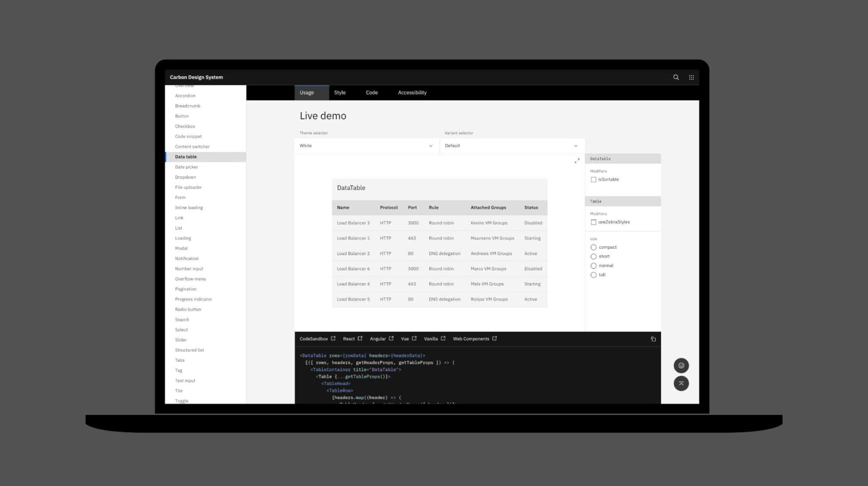Switch to the Accessibility tab
Image resolution: width=868 pixels, height=486 pixels.
(412, 93)
